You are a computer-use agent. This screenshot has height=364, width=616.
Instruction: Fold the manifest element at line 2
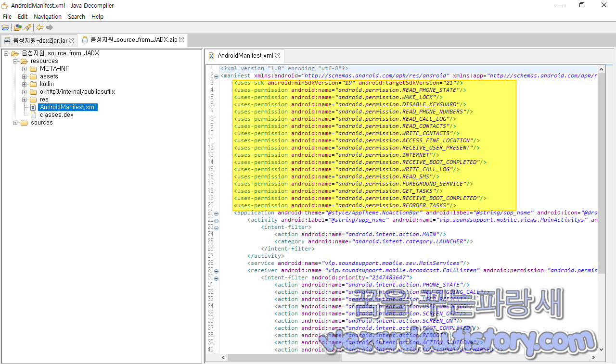pyautogui.click(x=216, y=76)
